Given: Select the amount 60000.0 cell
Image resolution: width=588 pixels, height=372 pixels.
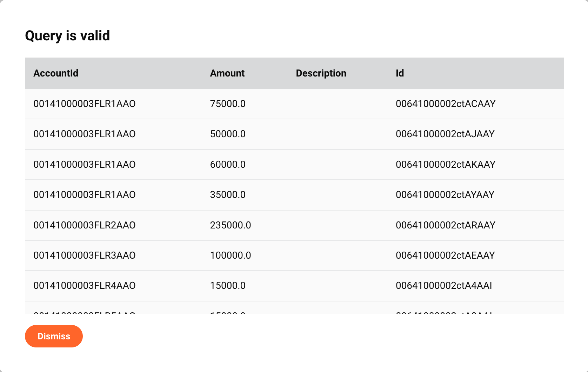Looking at the screenshot, I should [228, 165].
